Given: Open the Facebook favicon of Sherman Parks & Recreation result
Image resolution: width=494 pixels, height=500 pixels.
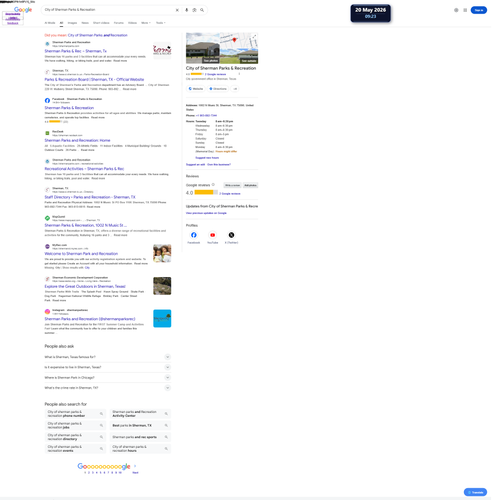Looking at the screenshot, I should point(48,101).
